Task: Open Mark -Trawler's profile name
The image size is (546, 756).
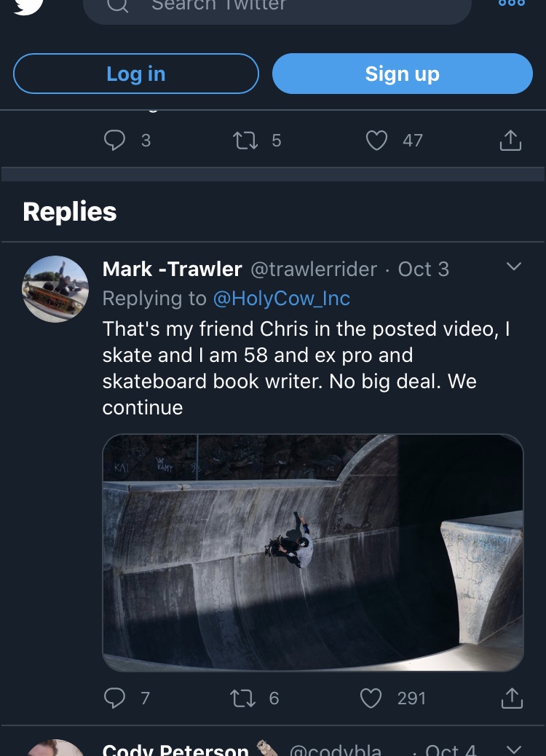Action: click(172, 269)
